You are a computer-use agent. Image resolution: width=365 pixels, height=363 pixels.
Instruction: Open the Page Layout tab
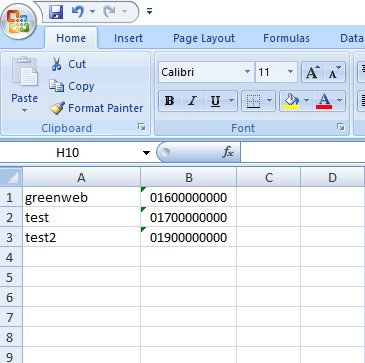(204, 38)
